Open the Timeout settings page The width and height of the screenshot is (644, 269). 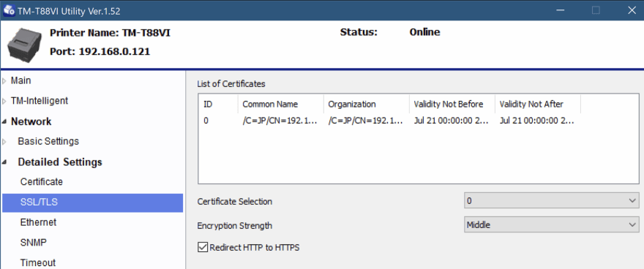(x=38, y=262)
